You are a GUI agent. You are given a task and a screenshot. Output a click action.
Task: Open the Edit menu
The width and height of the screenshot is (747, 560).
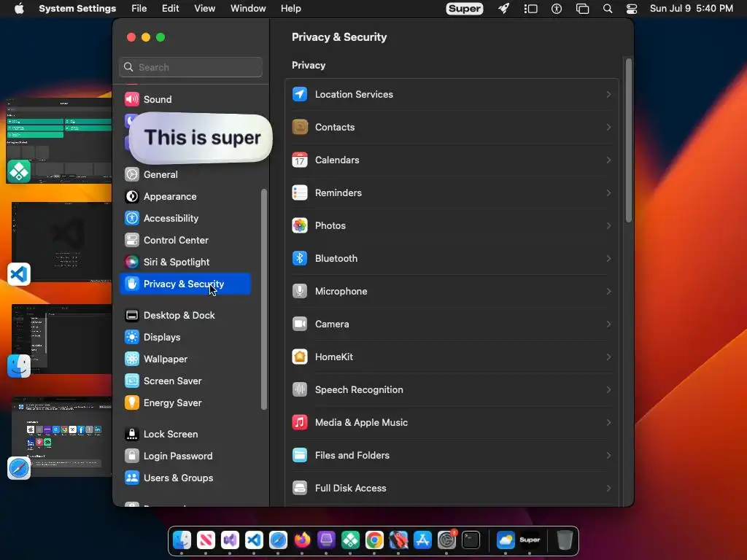(170, 9)
